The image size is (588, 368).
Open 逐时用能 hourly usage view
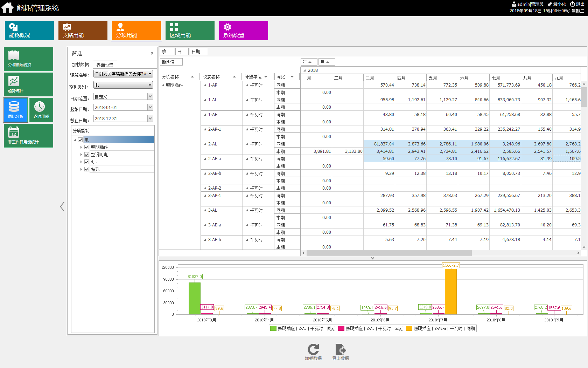point(41,110)
